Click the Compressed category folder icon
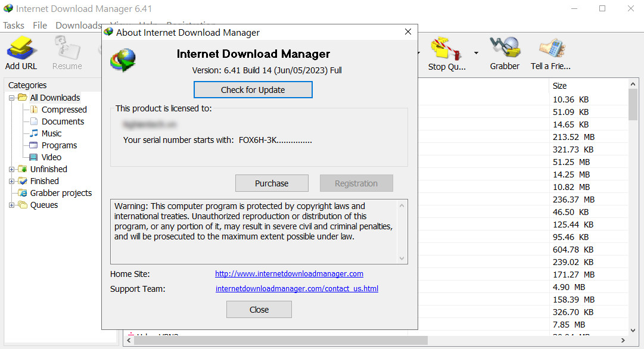 coord(34,110)
